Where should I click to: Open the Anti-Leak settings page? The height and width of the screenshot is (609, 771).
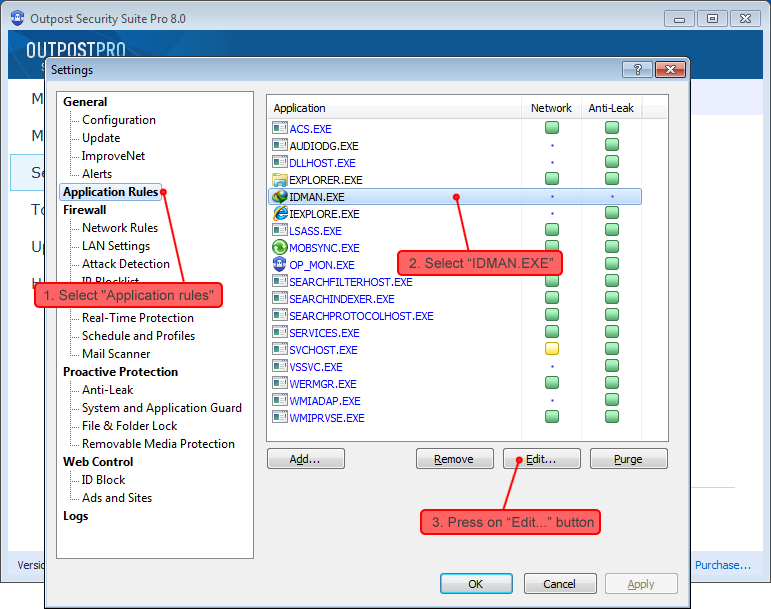tap(107, 390)
